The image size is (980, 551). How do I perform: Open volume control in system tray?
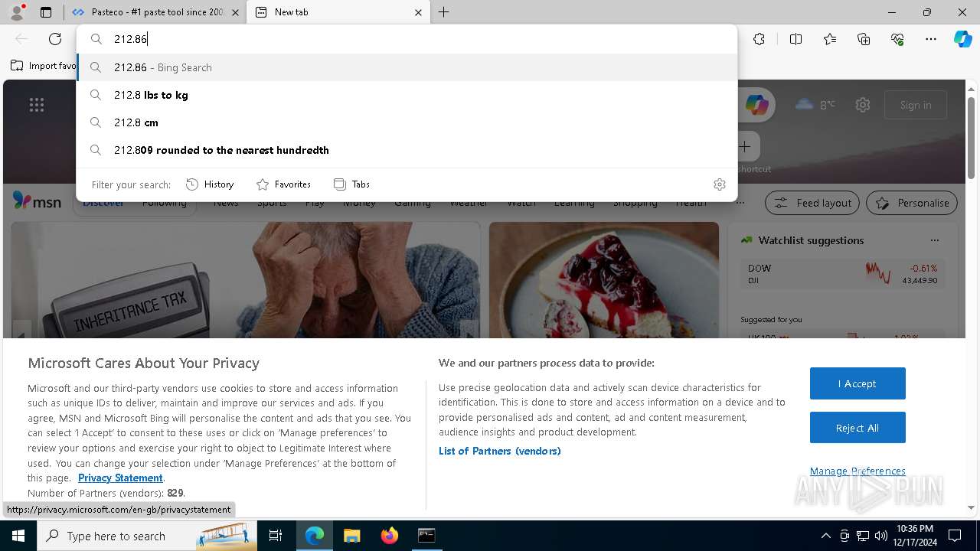881,536
